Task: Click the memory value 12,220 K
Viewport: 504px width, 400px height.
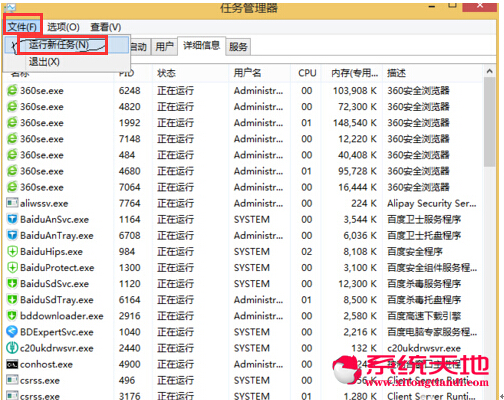Action: [357, 139]
